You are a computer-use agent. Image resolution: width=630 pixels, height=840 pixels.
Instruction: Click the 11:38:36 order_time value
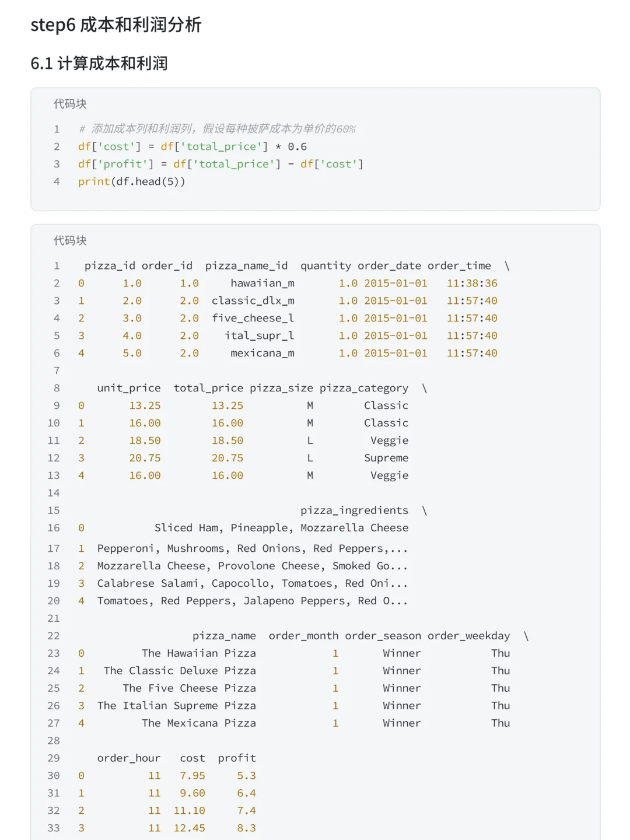(x=472, y=283)
